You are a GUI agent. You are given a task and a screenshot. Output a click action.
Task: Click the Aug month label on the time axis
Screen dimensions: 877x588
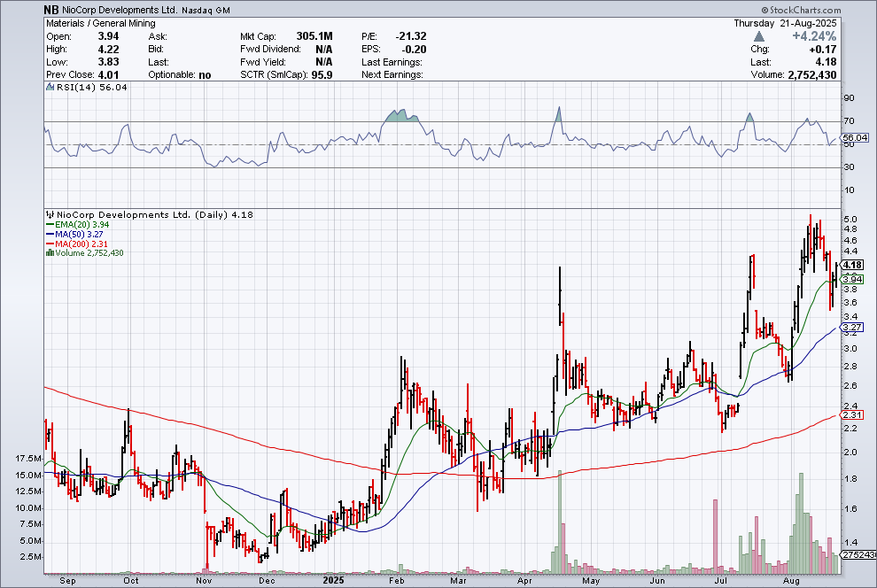[791, 580]
